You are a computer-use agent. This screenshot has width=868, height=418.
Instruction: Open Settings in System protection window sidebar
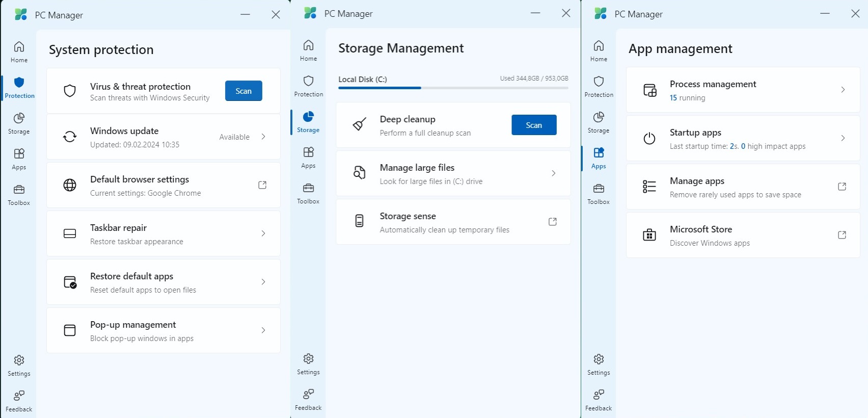pos(19,365)
